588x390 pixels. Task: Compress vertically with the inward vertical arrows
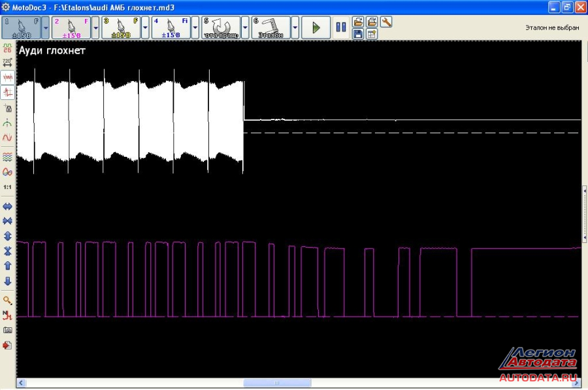pyautogui.click(x=7, y=251)
